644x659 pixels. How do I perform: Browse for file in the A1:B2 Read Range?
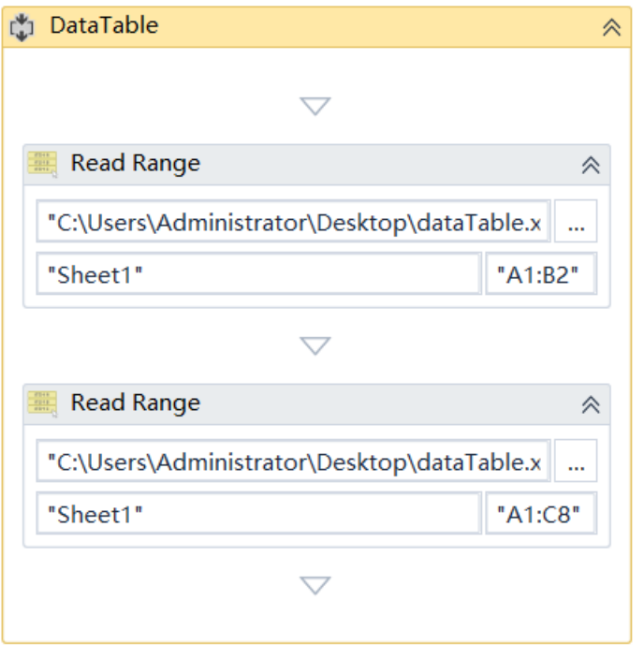tap(576, 224)
